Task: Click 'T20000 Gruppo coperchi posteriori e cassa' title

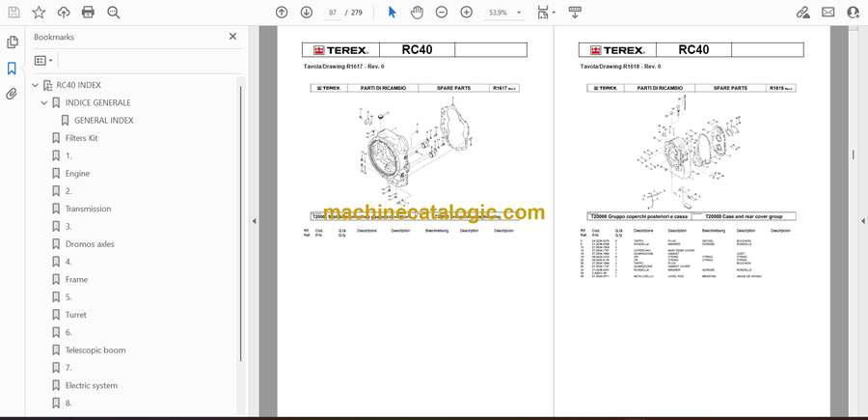Action: pos(637,216)
